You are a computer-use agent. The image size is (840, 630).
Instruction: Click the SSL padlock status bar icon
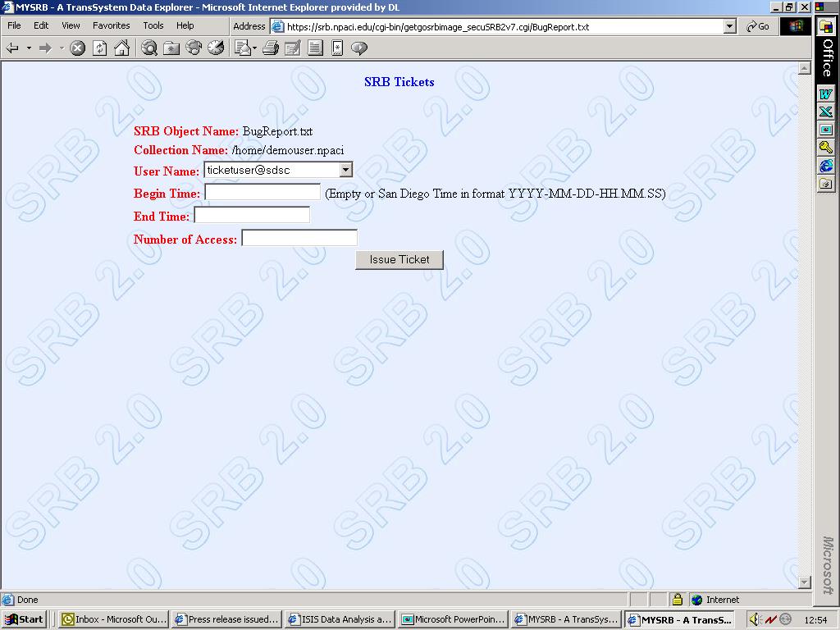click(677, 600)
